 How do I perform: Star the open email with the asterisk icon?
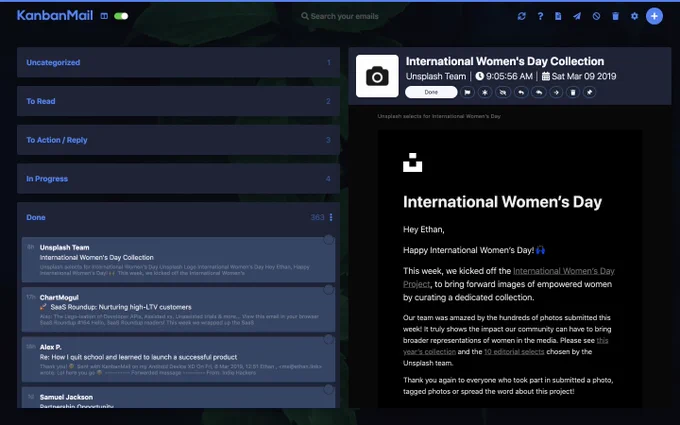[485, 92]
